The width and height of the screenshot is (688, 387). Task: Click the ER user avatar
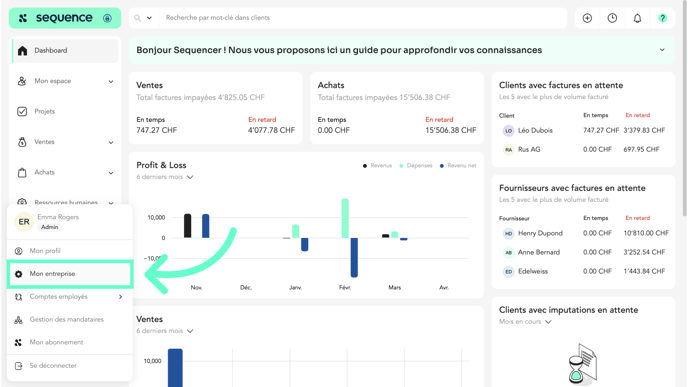(24, 222)
